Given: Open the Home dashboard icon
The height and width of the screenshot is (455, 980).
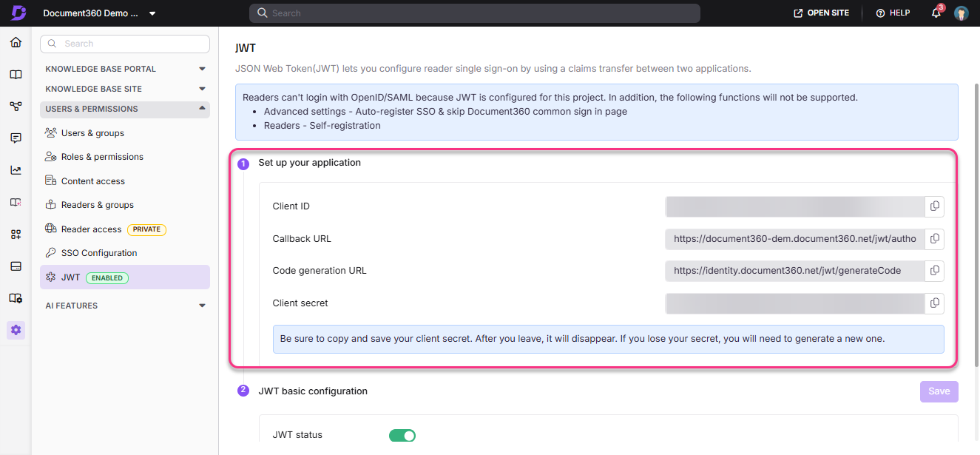Looking at the screenshot, I should pos(16,42).
